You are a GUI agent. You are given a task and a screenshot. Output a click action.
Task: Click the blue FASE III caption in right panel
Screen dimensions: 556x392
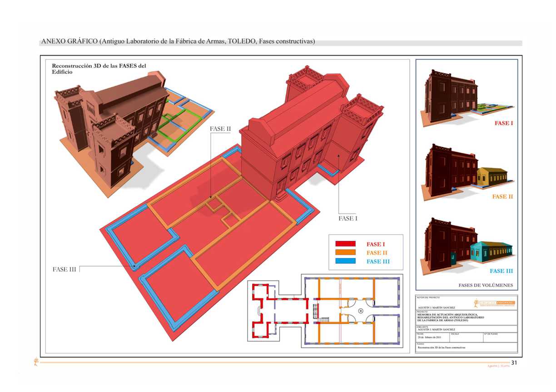point(501,271)
